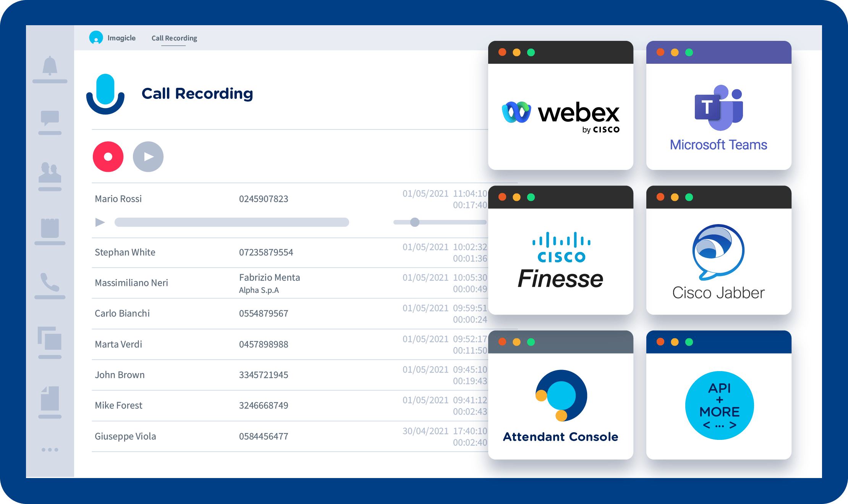Viewport: 848px width, 504px height.
Task: Expand the more options ellipsis in sidebar
Action: 50,450
